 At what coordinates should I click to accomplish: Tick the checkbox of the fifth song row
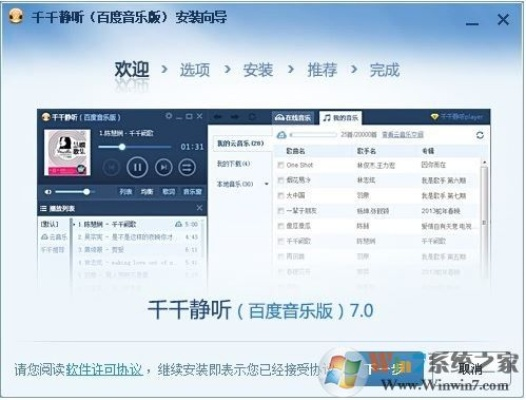coord(281,226)
